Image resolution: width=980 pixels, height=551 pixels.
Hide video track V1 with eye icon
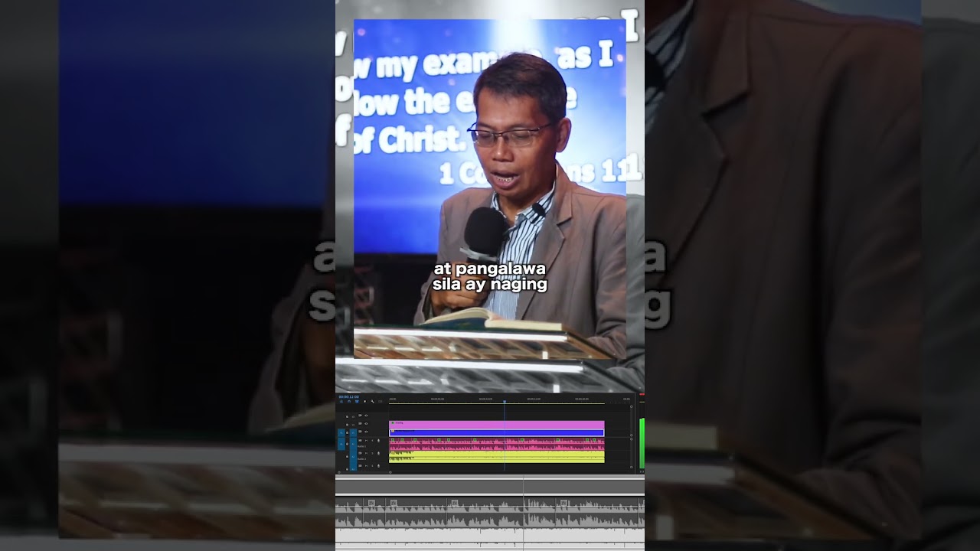366,432
